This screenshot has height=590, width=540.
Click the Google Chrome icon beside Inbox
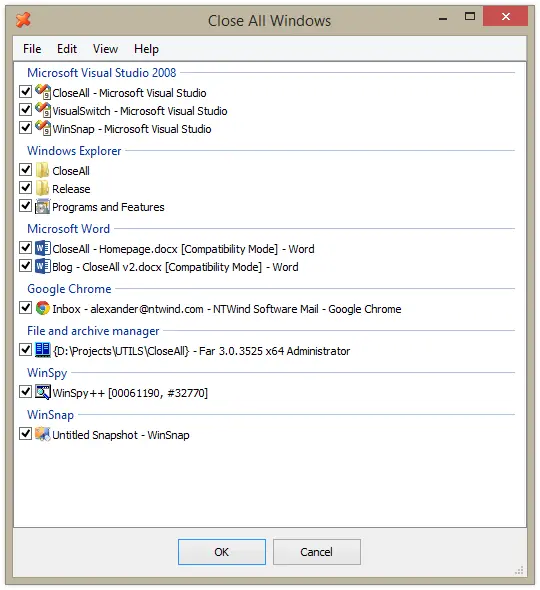[43, 308]
